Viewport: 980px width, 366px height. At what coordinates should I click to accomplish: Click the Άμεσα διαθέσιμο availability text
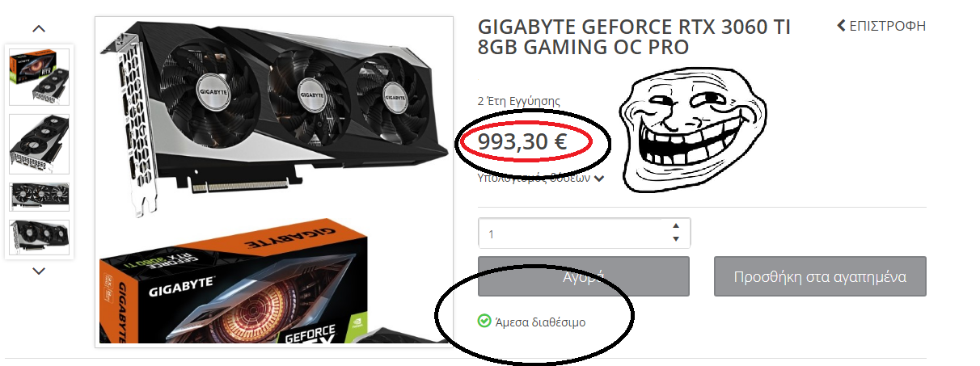[539, 322]
